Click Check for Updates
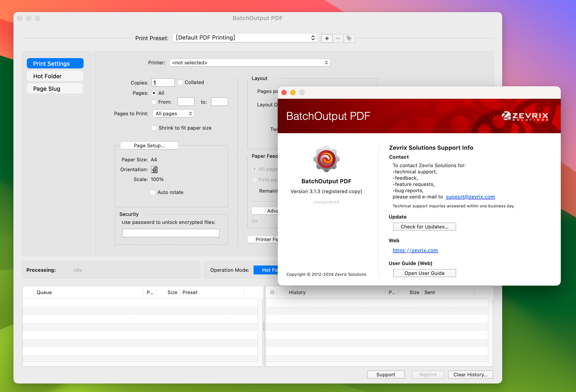Viewport: 576px width, 392px height. click(424, 226)
